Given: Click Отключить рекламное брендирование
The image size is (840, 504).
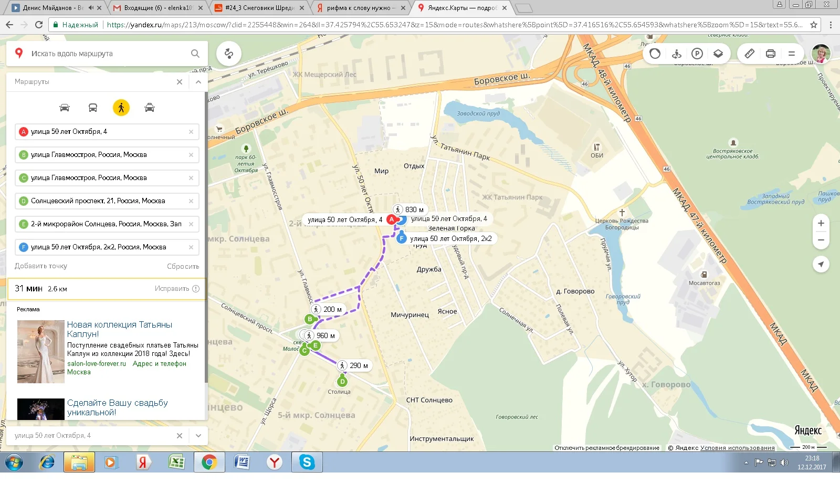Looking at the screenshot, I should click(607, 448).
